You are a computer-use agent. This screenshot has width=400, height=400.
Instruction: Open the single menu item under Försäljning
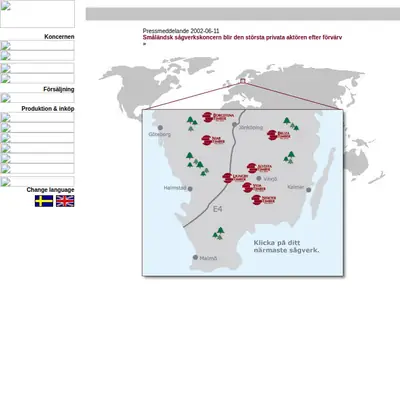coord(37,98)
